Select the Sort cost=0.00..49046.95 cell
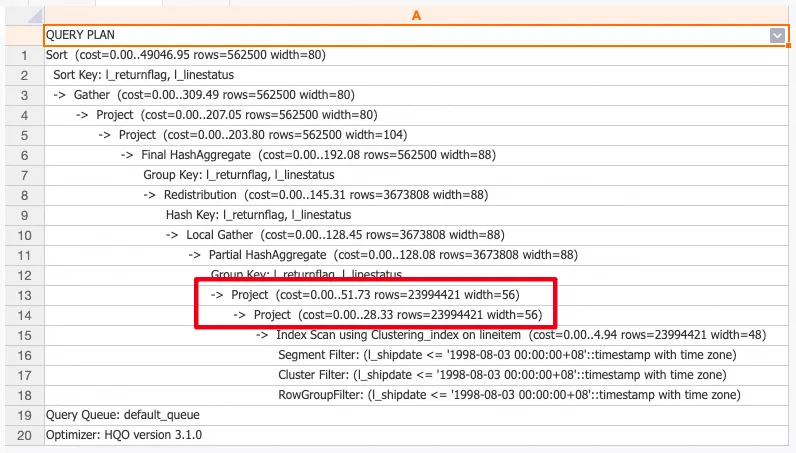 (416, 55)
